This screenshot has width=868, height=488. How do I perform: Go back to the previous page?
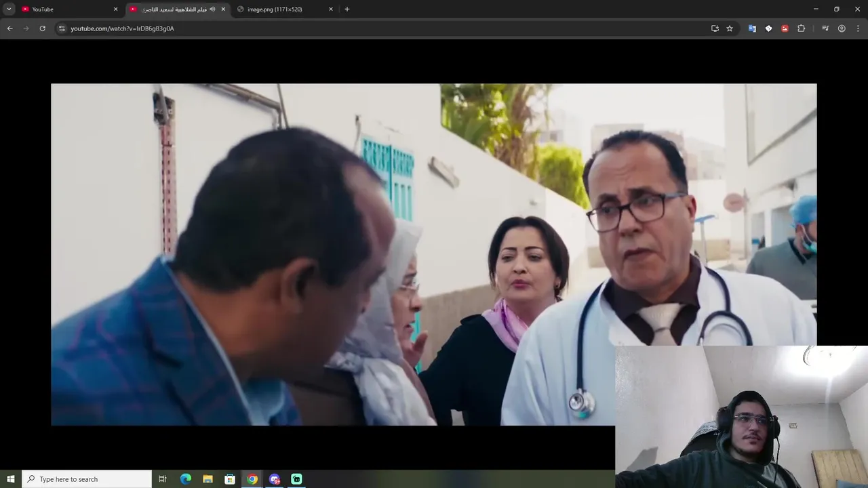9,28
